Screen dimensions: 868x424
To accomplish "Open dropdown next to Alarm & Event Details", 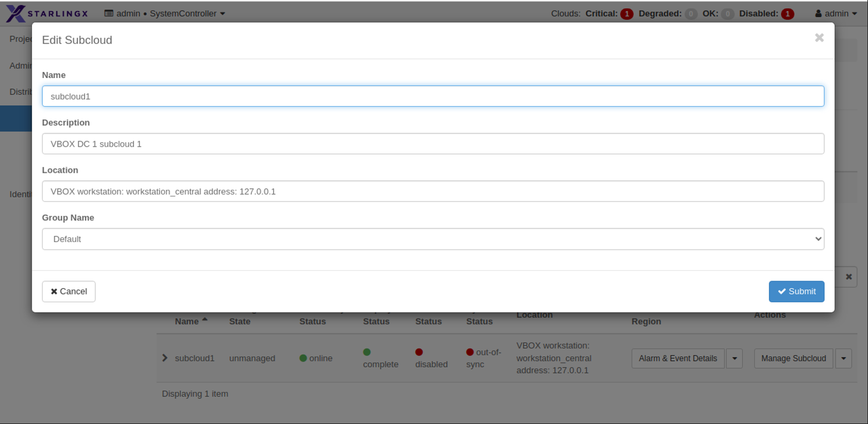I will [734, 359].
